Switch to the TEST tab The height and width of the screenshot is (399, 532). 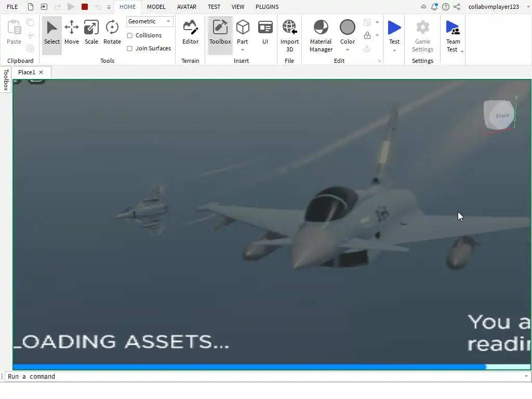coord(214,7)
